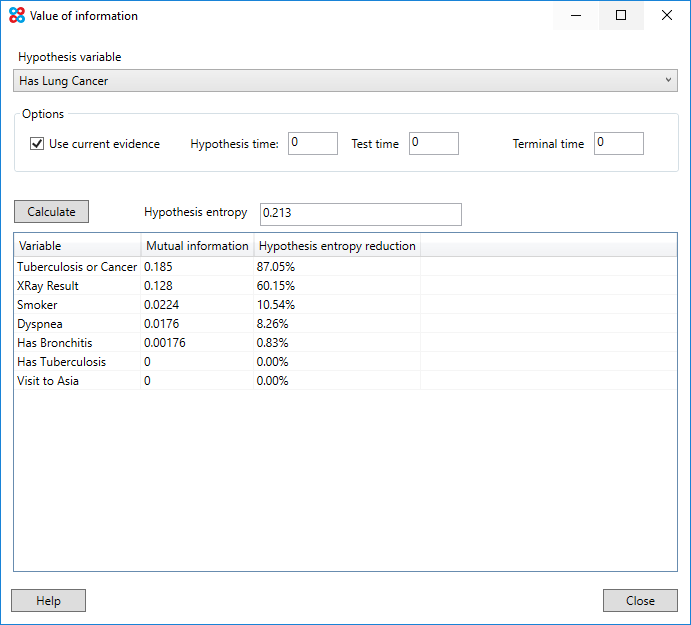Screen dimensions: 691x625
Task: Focus the Hypothesis time input field
Action: [x=313, y=144]
